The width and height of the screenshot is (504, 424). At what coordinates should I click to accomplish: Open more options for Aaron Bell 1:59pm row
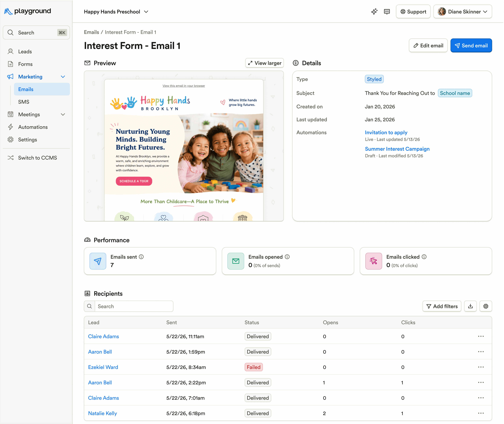point(481,352)
